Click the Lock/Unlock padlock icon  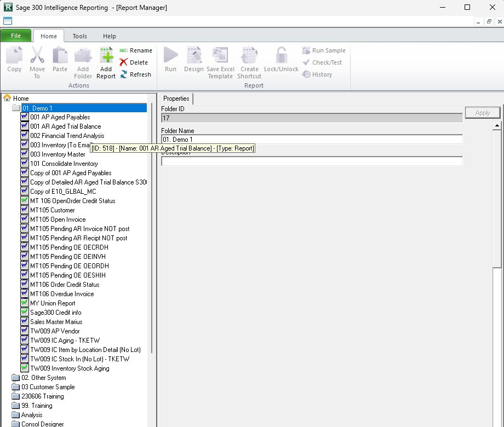click(281, 55)
